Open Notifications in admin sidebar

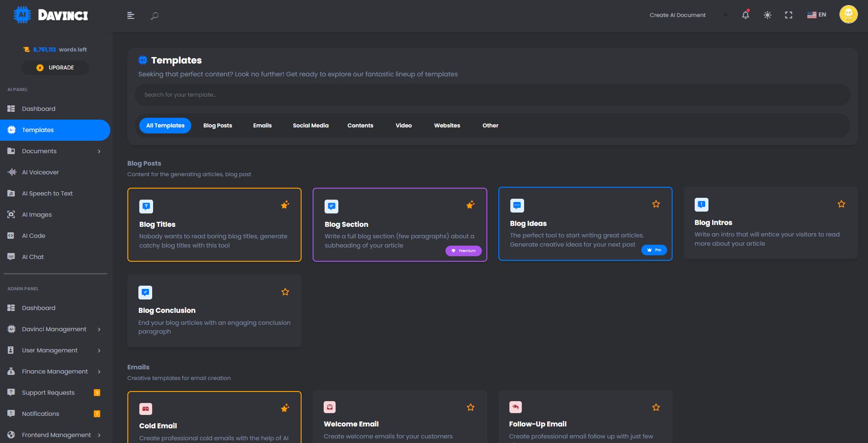55,414
